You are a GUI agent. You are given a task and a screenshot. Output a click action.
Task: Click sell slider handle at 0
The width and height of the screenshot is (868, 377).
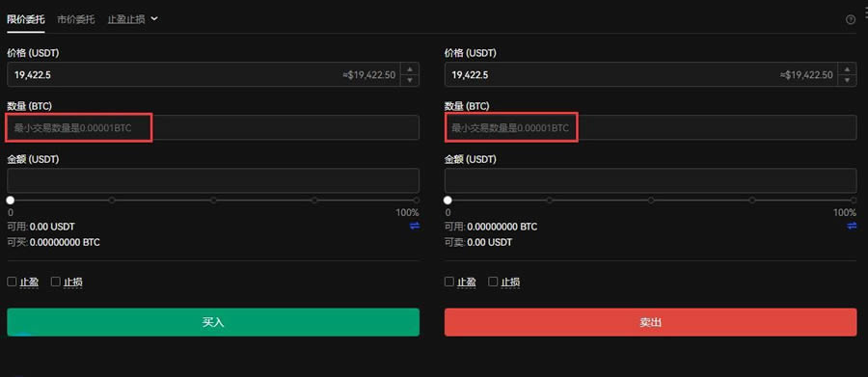[x=448, y=201]
